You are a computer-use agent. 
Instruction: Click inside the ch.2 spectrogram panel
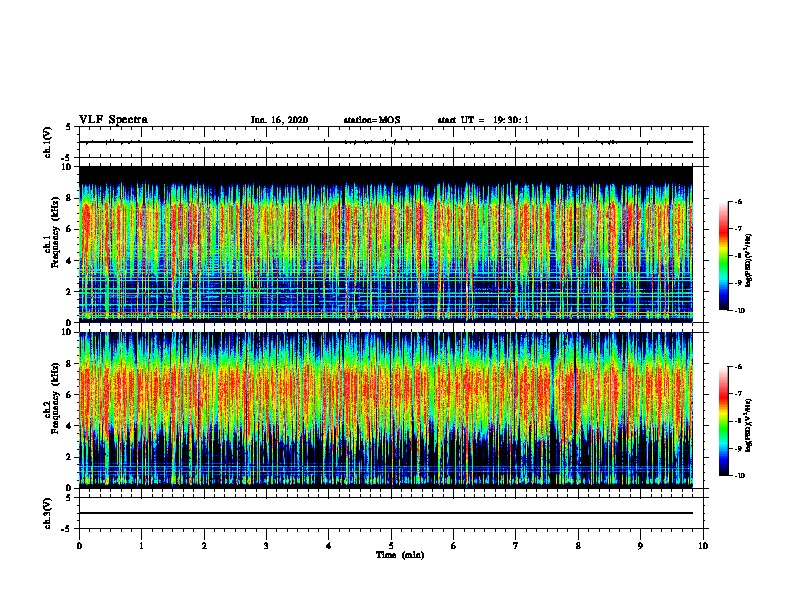pos(386,410)
